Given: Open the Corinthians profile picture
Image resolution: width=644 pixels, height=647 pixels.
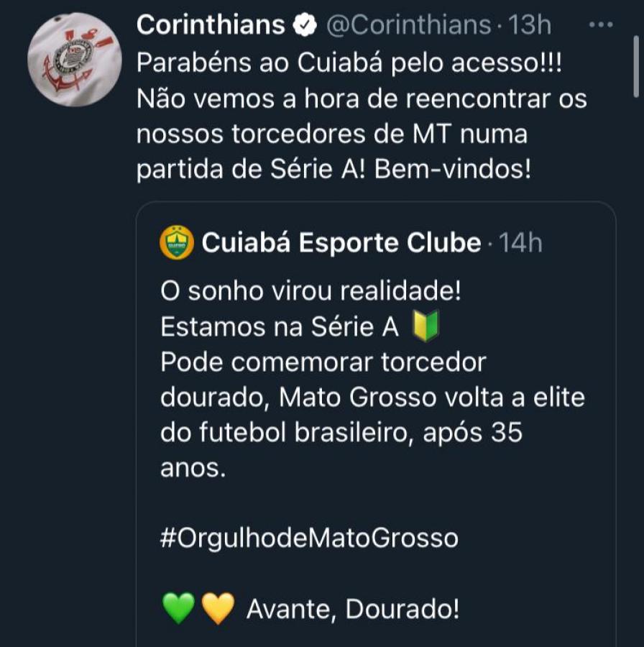Looking at the screenshot, I should point(75,60).
